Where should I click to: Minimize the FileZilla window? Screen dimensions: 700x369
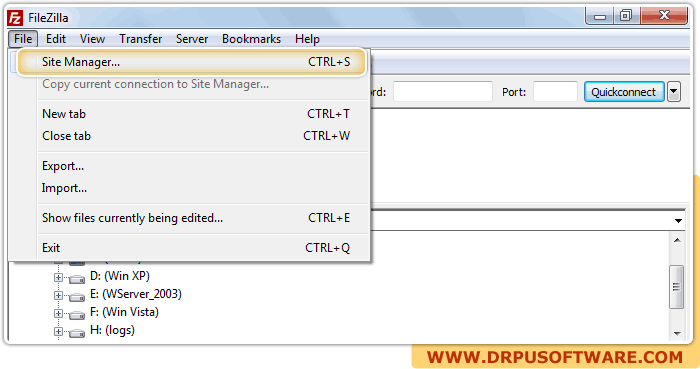600,17
